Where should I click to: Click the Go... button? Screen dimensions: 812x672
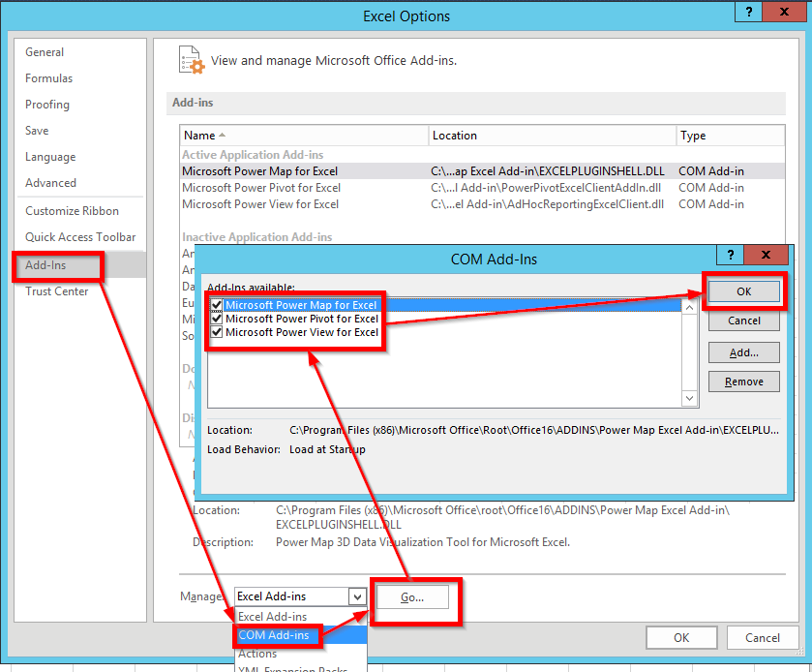tap(412, 597)
